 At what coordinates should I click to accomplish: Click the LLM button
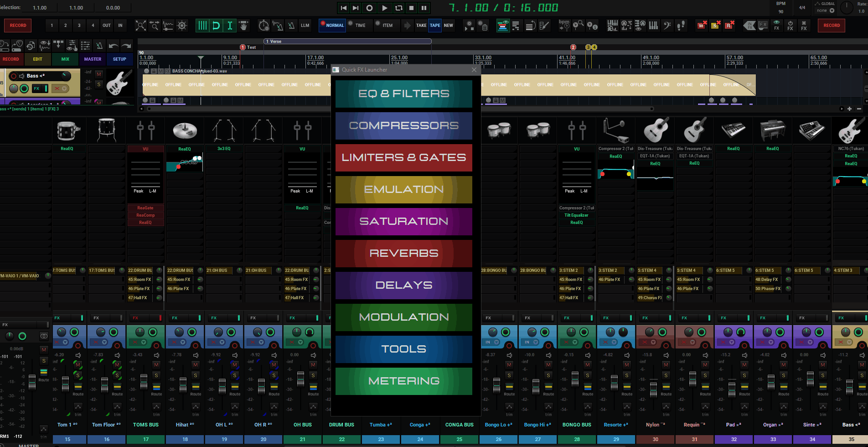point(305,26)
